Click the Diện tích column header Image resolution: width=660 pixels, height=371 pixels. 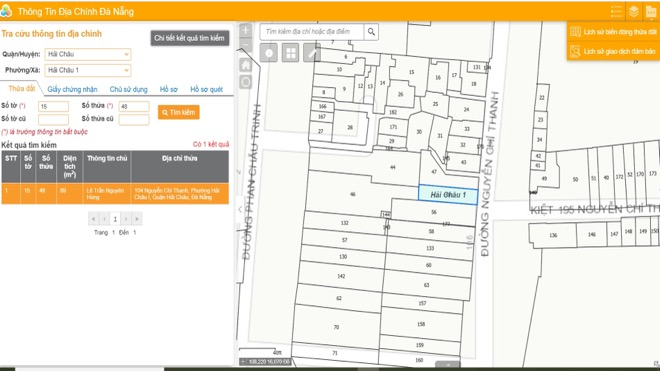click(x=69, y=166)
